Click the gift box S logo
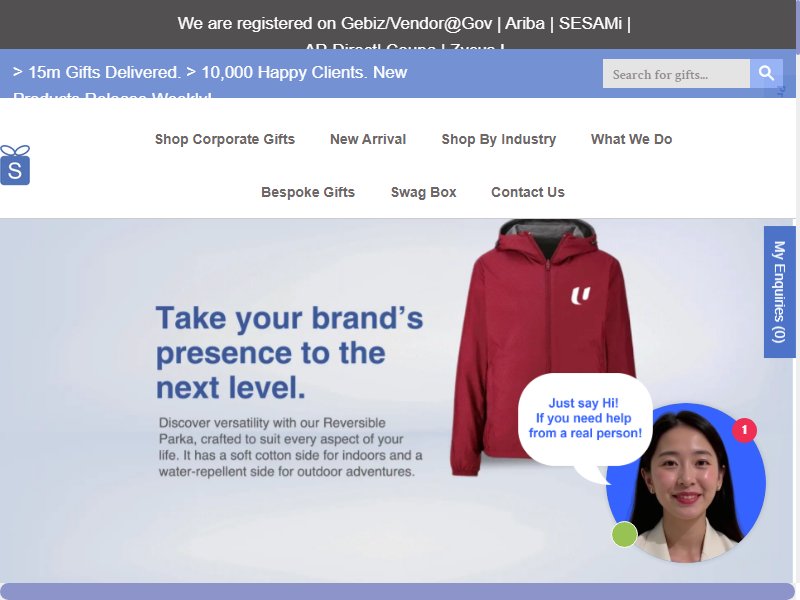The image size is (800, 600). (15, 165)
